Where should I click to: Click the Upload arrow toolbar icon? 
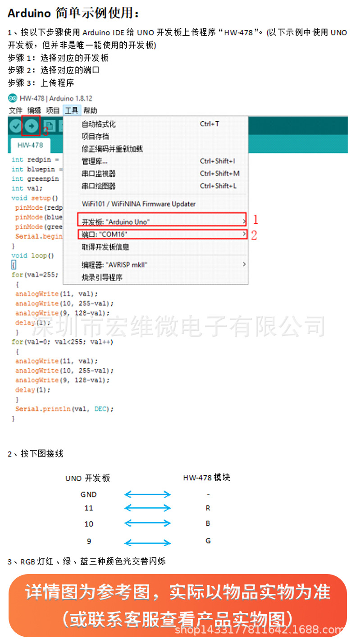pyautogui.click(x=31, y=126)
